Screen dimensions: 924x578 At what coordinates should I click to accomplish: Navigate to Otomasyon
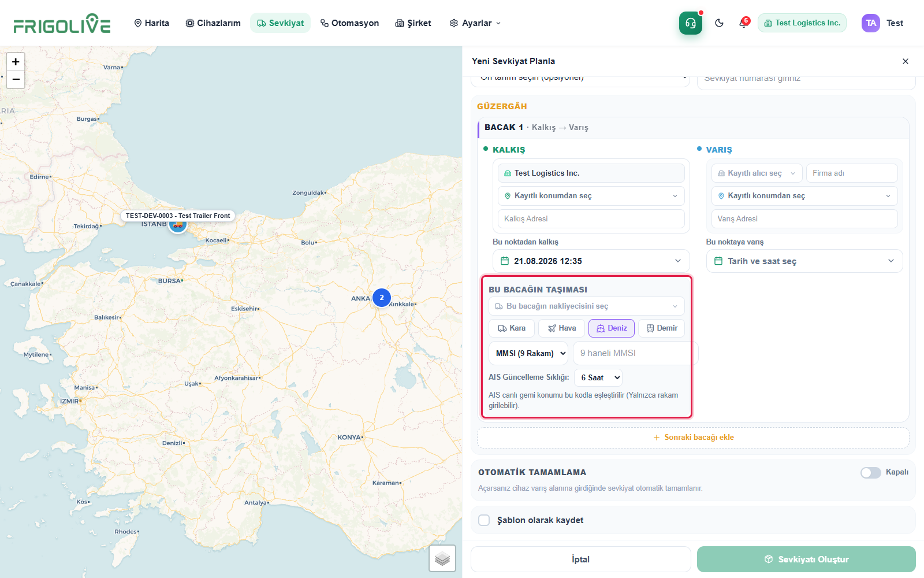(350, 23)
